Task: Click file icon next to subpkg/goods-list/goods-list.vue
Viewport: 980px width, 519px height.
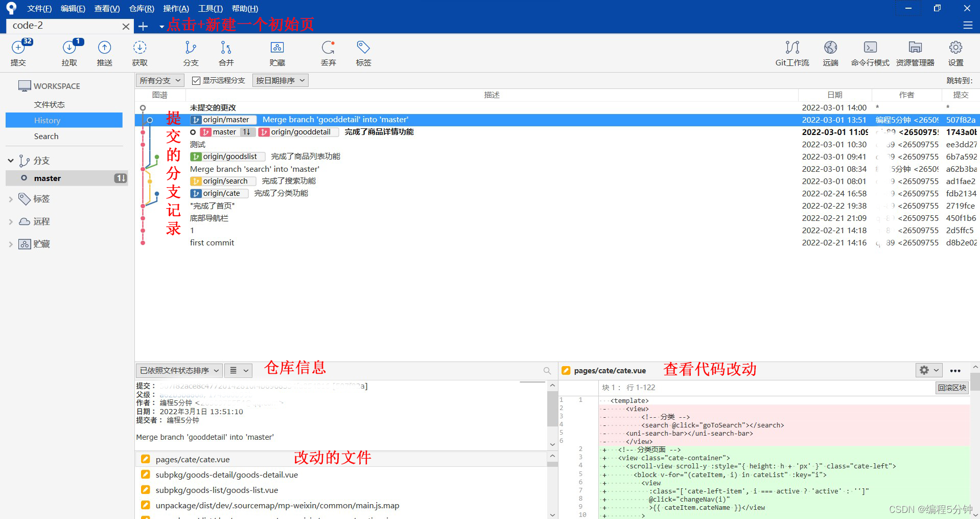Action: (146, 490)
